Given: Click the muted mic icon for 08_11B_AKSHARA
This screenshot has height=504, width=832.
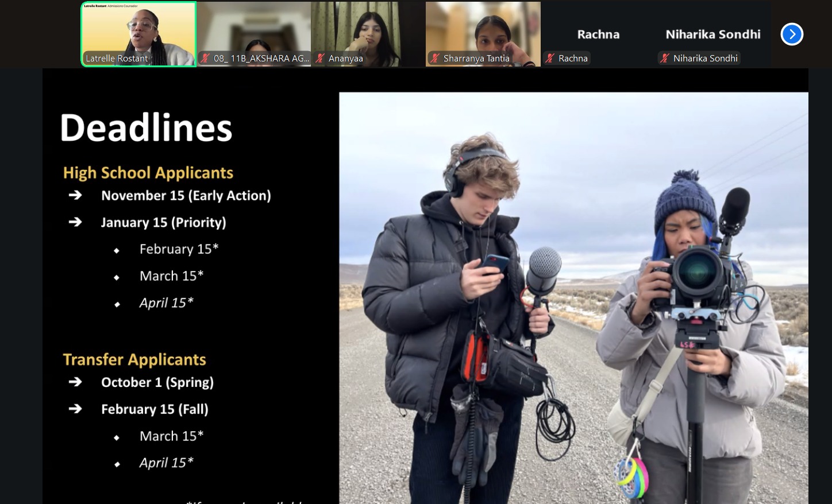Looking at the screenshot, I should (x=205, y=59).
